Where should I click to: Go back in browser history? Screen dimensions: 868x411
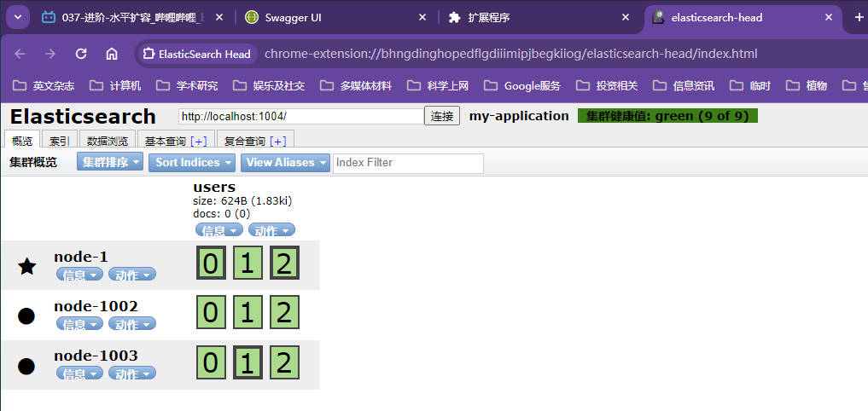point(20,54)
